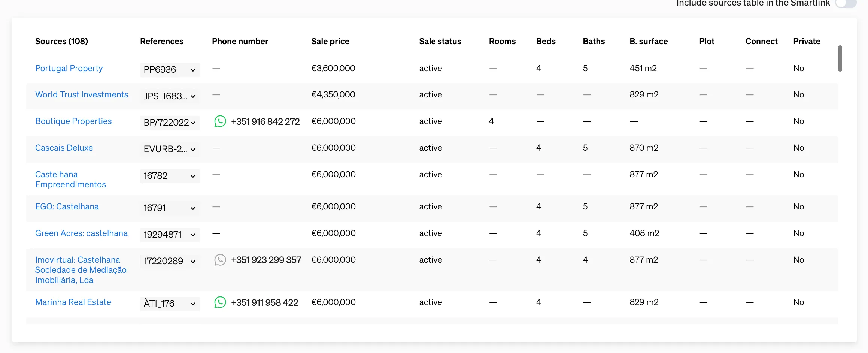Click WhatsApp icon for Boutique Properties phone

click(220, 121)
